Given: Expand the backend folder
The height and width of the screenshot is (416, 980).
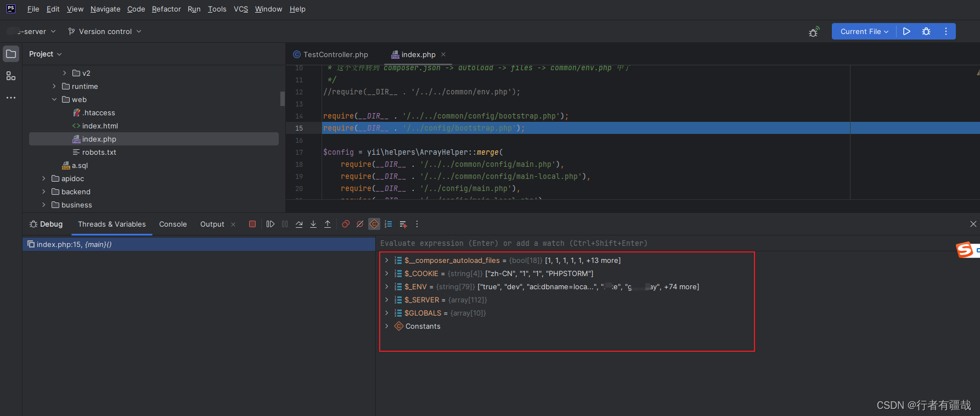Looking at the screenshot, I should (44, 192).
